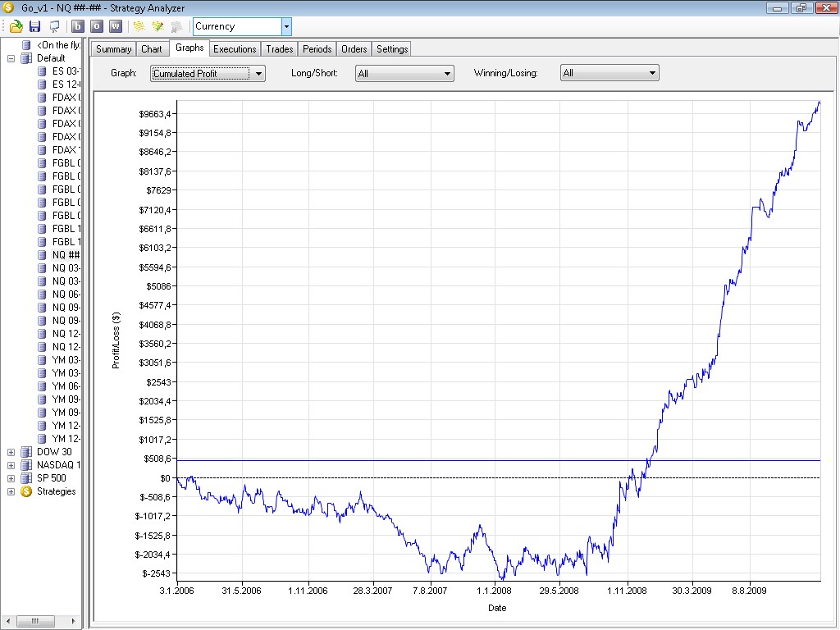Open the Settings tab
Image resolution: width=840 pixels, height=630 pixels.
coord(392,49)
